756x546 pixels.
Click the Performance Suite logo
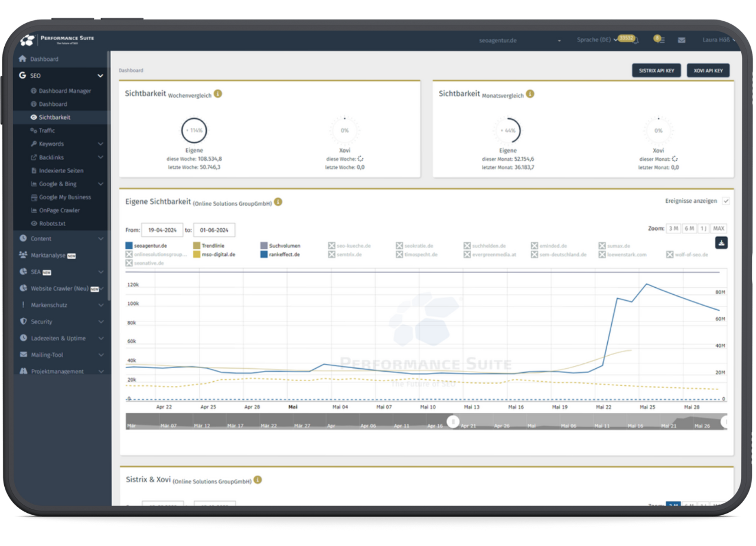point(57,40)
